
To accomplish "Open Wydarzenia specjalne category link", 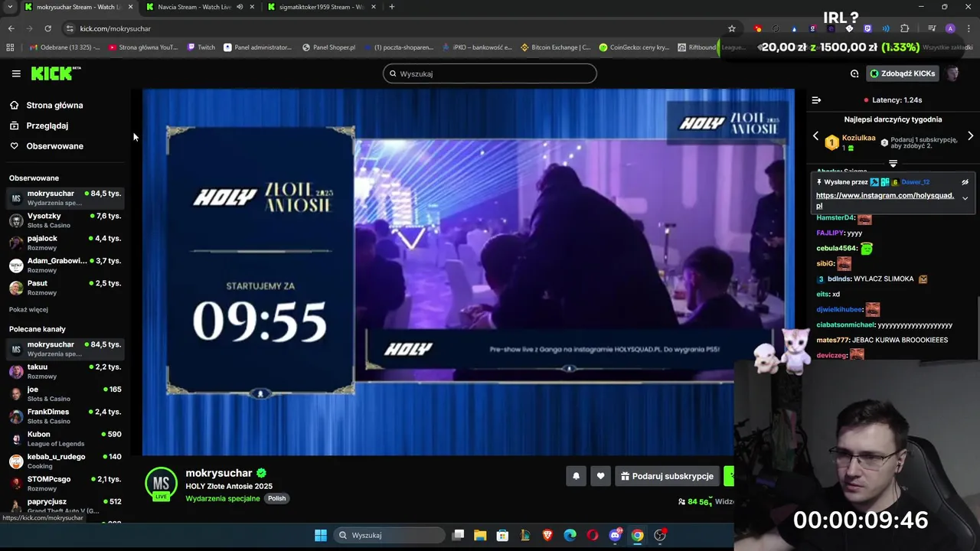I will click(x=223, y=499).
